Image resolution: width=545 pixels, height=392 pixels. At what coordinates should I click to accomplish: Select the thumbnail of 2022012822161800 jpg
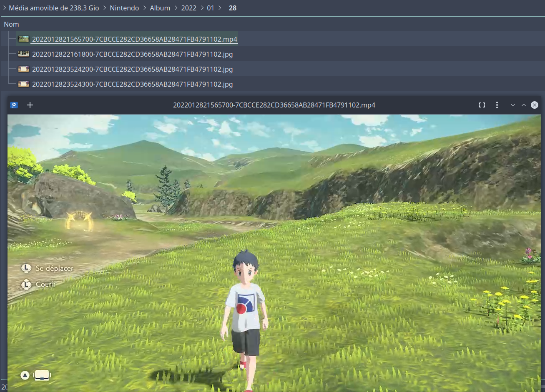click(24, 54)
